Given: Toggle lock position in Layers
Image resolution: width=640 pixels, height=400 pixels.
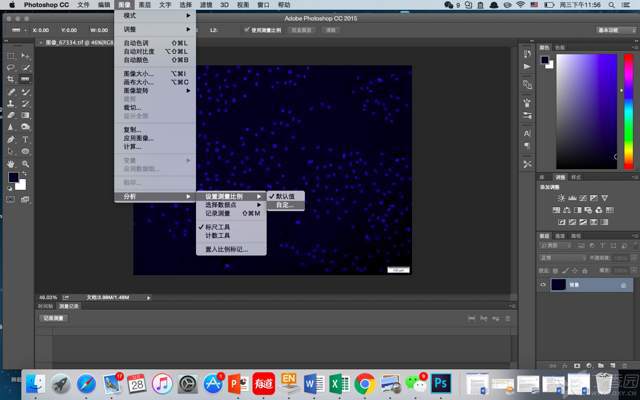Looking at the screenshot, I should point(575,271).
